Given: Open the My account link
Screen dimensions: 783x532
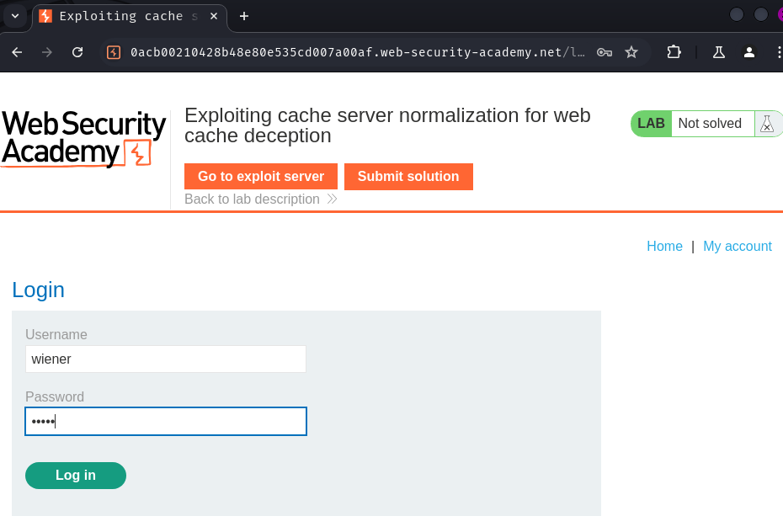Looking at the screenshot, I should pos(737,246).
